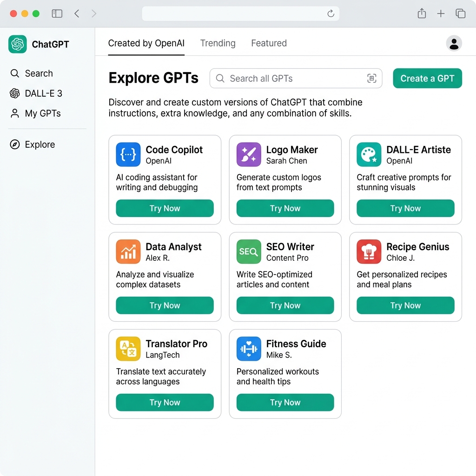The width and height of the screenshot is (476, 476).
Task: Try Now for DALL-E Artiste
Action: 405,208
